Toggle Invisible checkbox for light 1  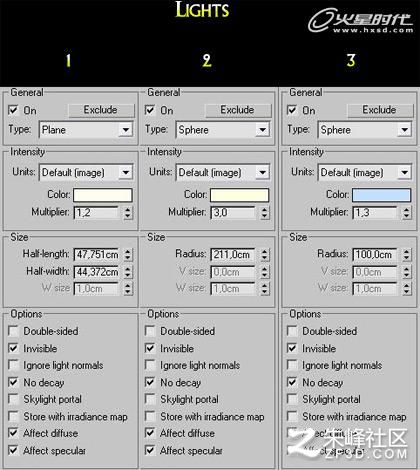(x=13, y=348)
